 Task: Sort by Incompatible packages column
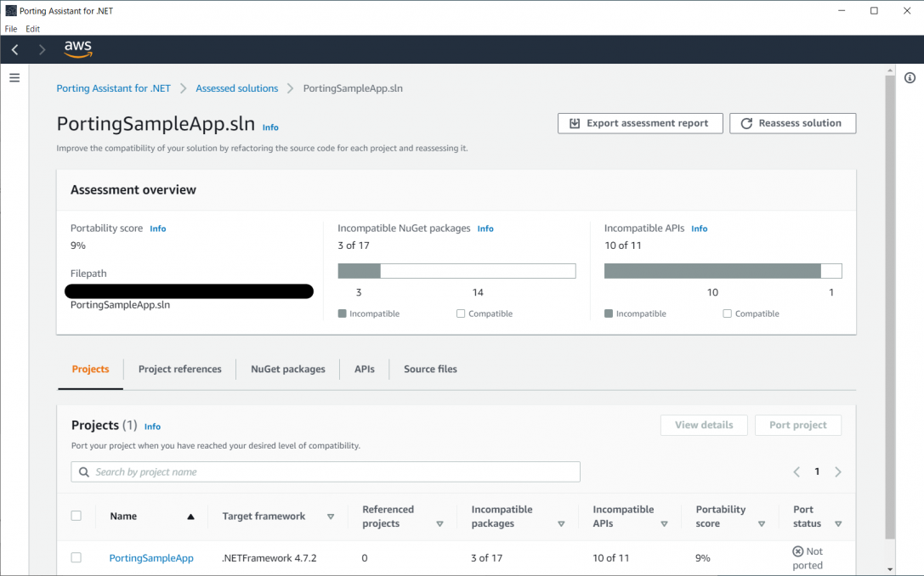[561, 524]
